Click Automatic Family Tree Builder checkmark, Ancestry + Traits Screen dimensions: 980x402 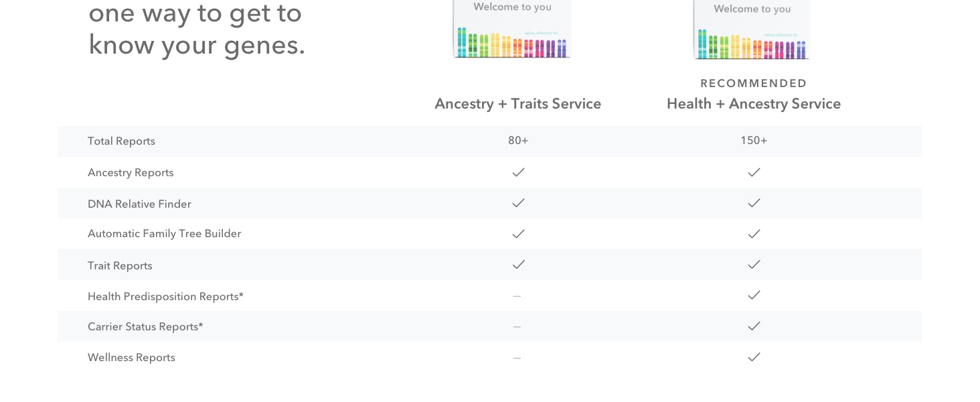pos(518,234)
